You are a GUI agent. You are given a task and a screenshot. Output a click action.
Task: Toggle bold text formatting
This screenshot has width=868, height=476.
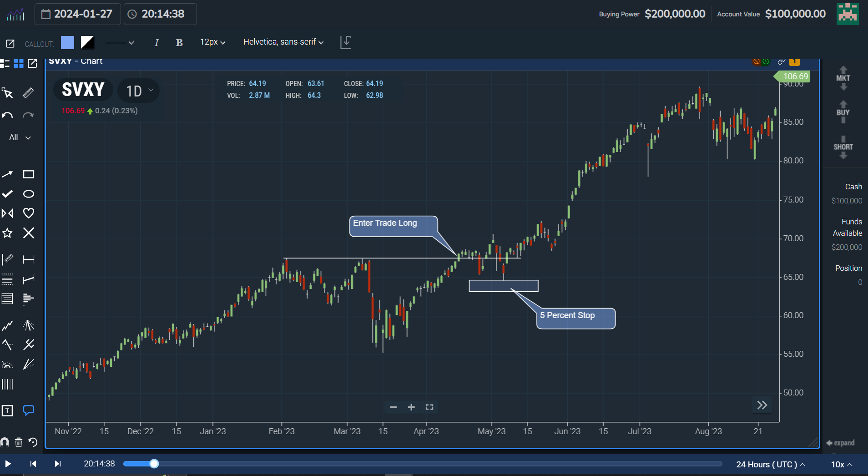[179, 42]
